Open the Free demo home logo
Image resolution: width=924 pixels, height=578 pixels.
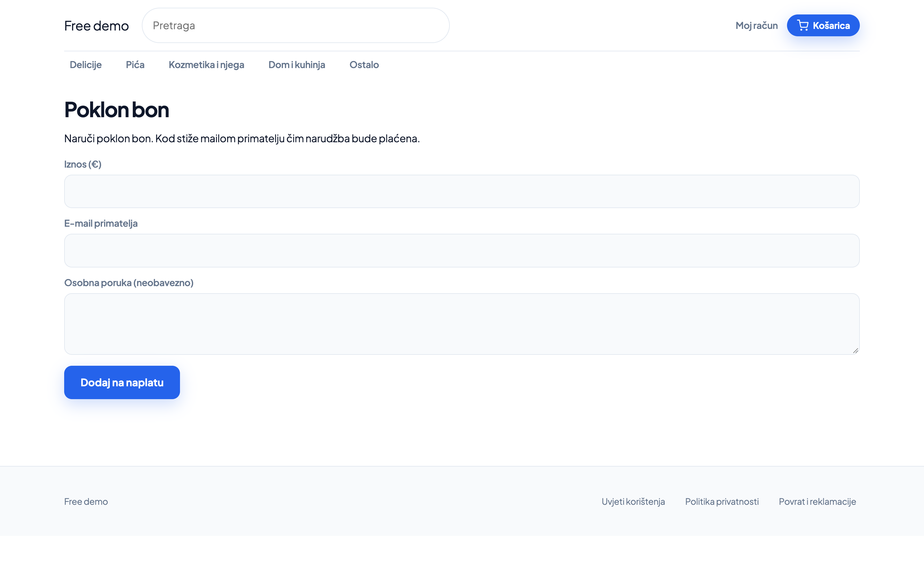point(97,26)
